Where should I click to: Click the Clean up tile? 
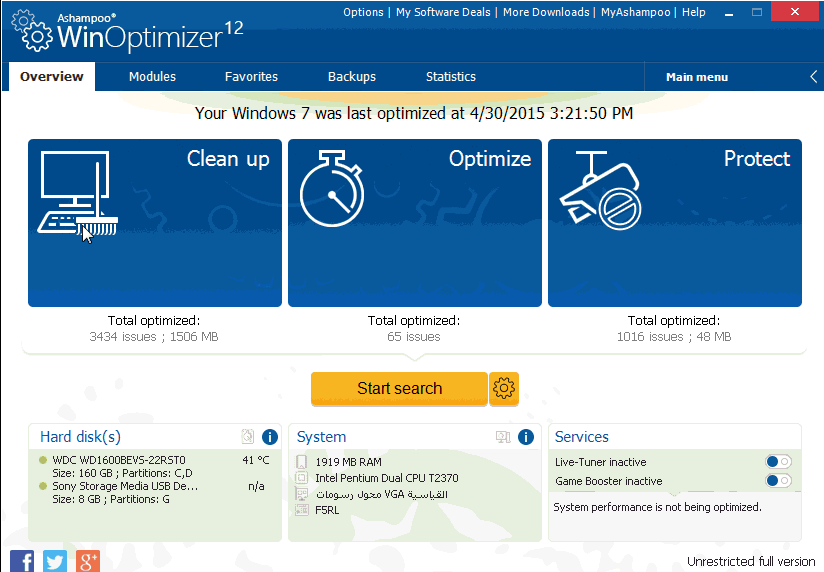pyautogui.click(x=155, y=222)
